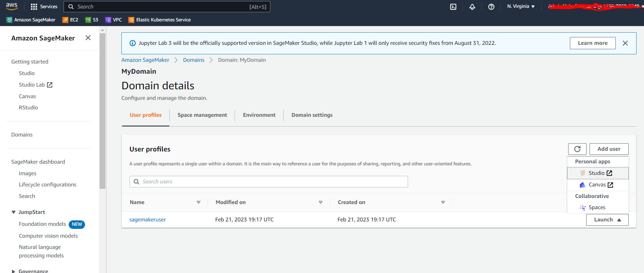Open Foundation models in sidebar
644x273 pixels.
pos(42,224)
